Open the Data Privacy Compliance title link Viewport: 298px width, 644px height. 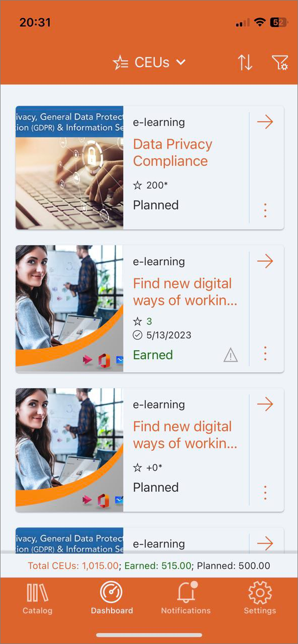point(172,153)
